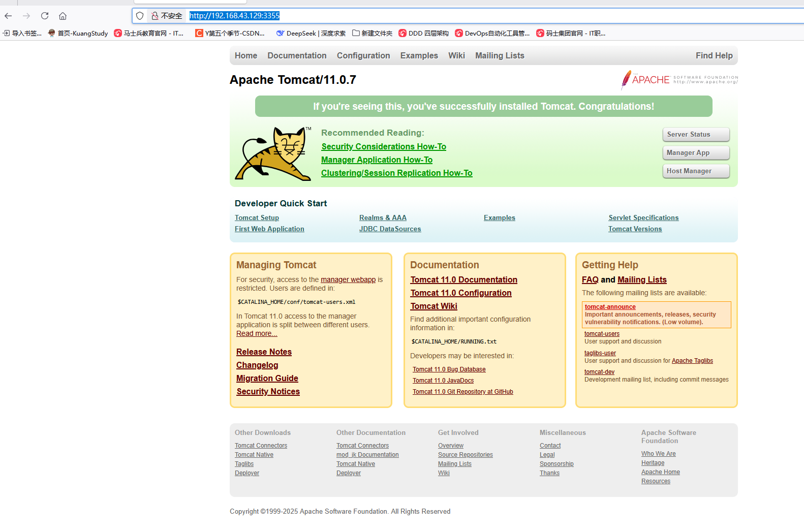Open Tomcat 11.0 Documentation link
The image size is (804, 532).
coord(463,279)
